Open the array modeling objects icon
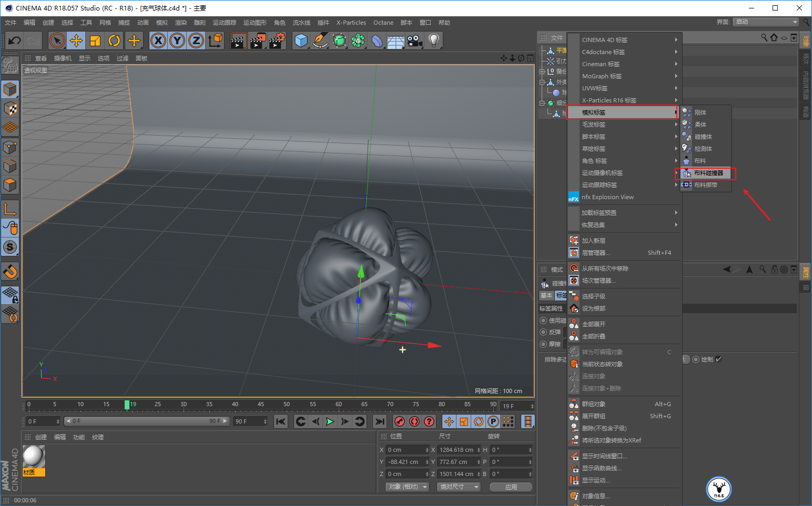The image size is (812, 506). click(x=358, y=40)
